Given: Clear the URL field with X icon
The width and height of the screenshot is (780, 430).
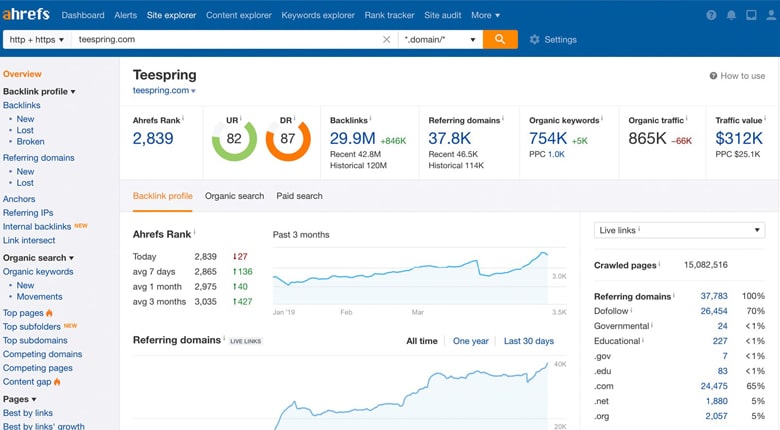Looking at the screenshot, I should tap(387, 39).
